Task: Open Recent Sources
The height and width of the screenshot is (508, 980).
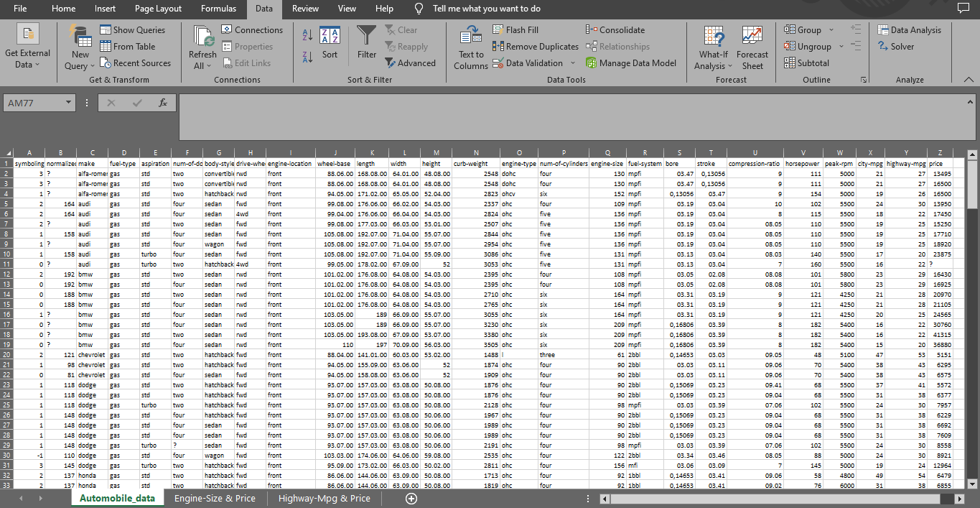Action: 135,63
